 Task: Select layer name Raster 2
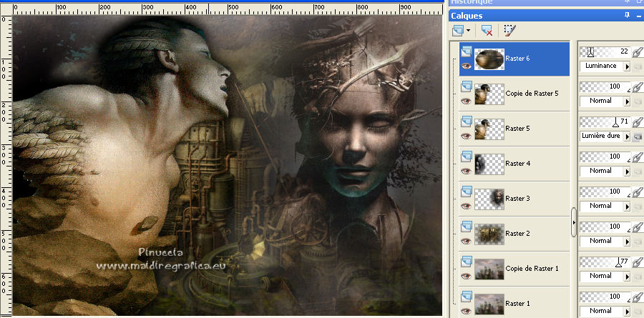(x=517, y=234)
